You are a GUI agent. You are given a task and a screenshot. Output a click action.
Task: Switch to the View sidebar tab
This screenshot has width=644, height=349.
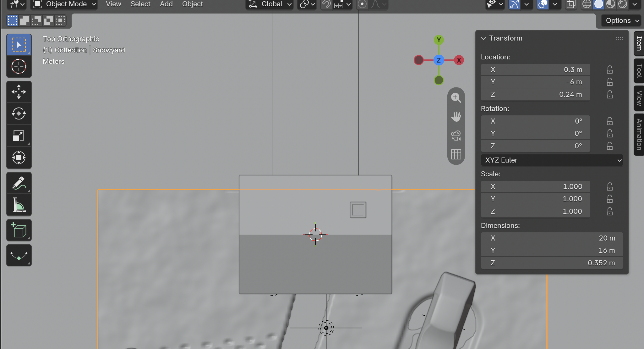click(x=639, y=98)
